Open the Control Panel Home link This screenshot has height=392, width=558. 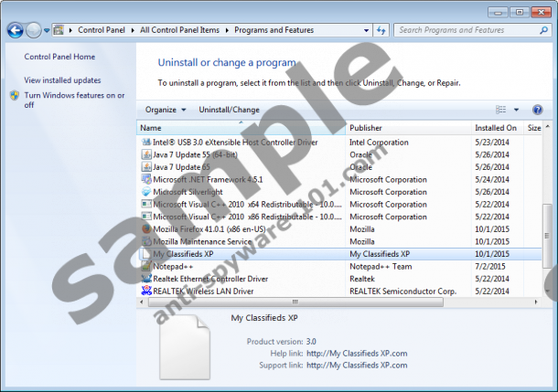point(59,57)
